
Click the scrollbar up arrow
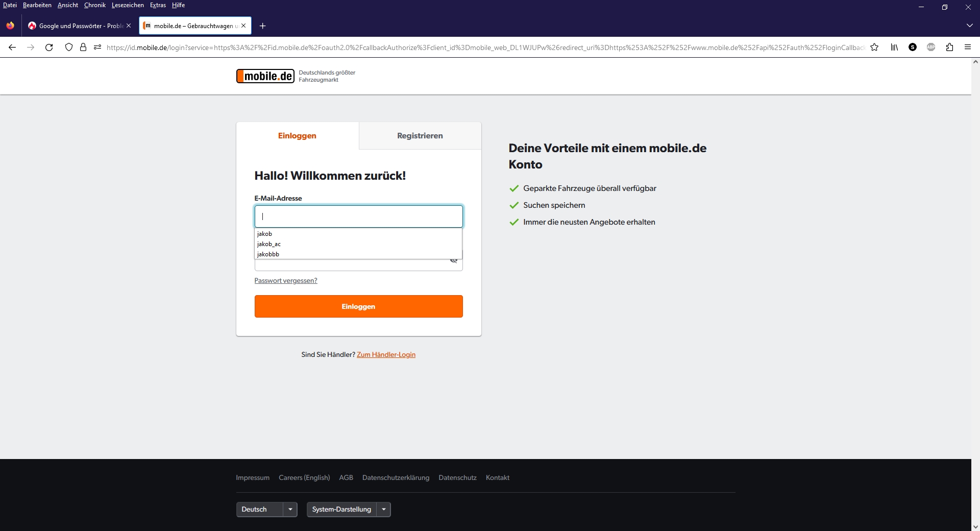[x=975, y=62]
